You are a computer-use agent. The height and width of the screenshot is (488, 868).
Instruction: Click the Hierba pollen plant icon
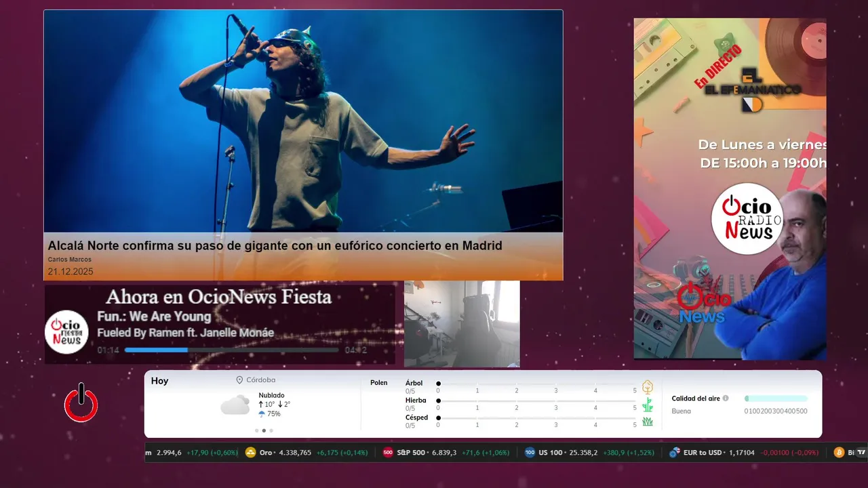tap(648, 405)
